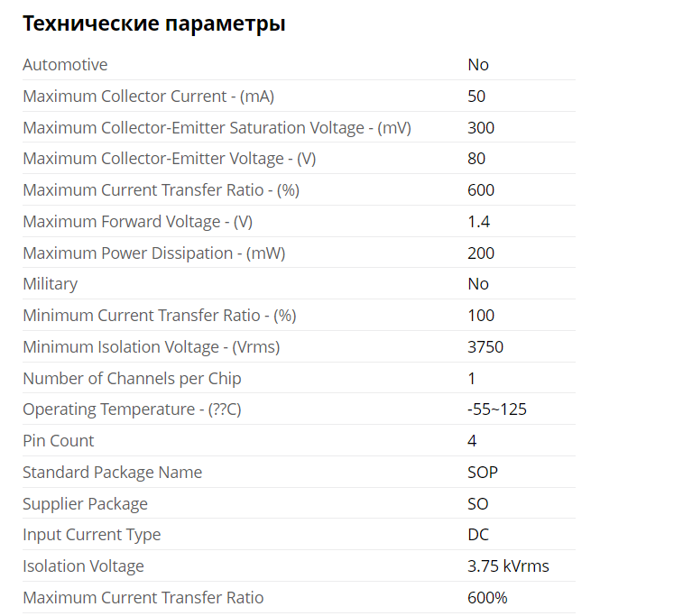Screen dimensions: 674x616
Task: Click the Maximum Collector-Emitter Voltage - (V) label
Action: pos(170,159)
